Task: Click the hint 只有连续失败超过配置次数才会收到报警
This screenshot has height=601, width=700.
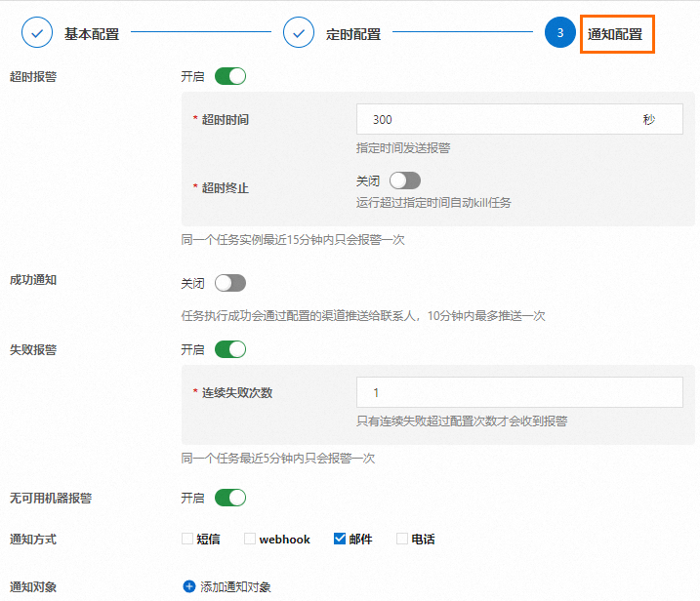Action: point(462,421)
